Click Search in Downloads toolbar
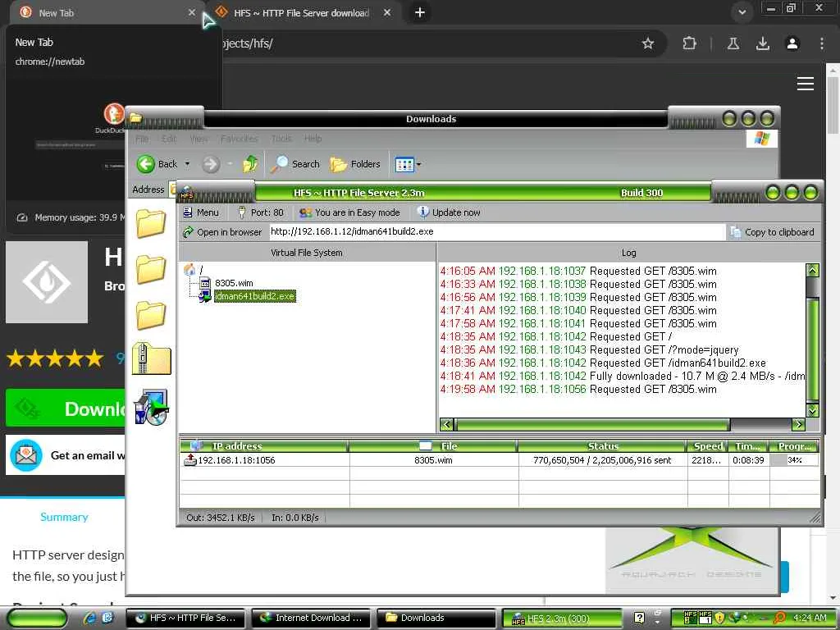 click(x=294, y=164)
